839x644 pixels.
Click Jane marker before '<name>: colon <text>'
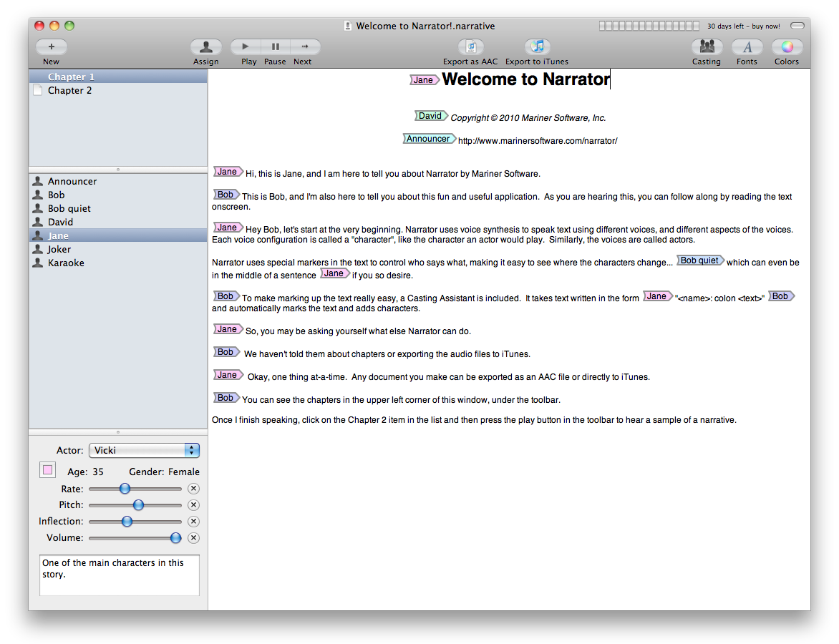click(658, 296)
